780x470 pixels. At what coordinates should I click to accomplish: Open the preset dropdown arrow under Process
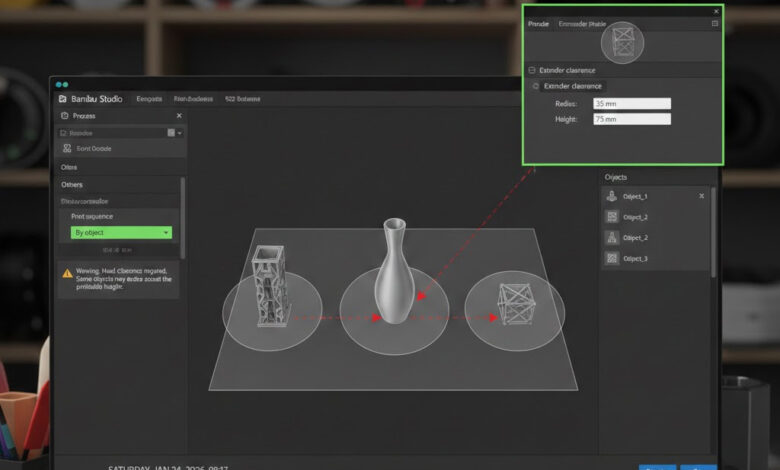(179, 132)
